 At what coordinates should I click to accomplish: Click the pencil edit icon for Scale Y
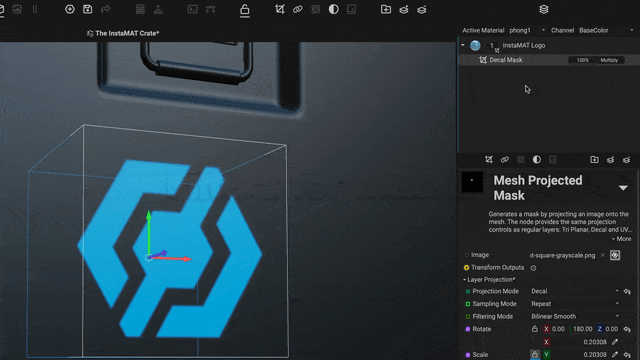tap(615, 354)
